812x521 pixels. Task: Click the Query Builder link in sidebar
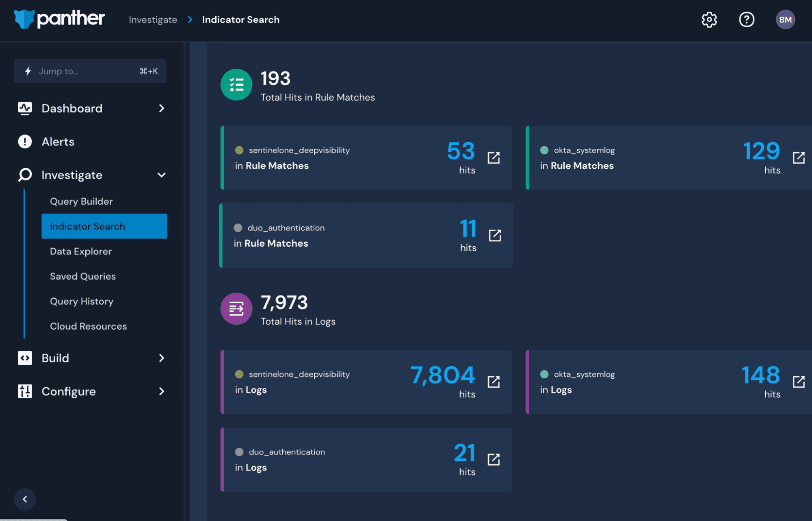tap(81, 201)
